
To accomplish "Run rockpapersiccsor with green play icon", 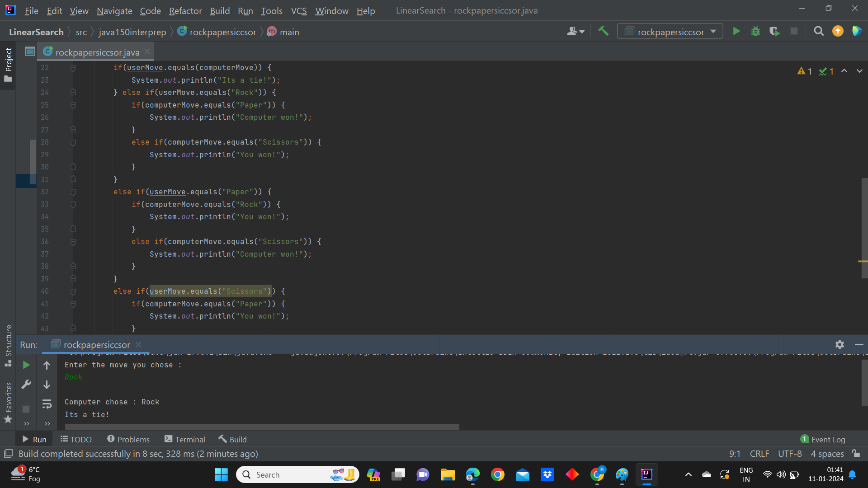I will [x=736, y=31].
